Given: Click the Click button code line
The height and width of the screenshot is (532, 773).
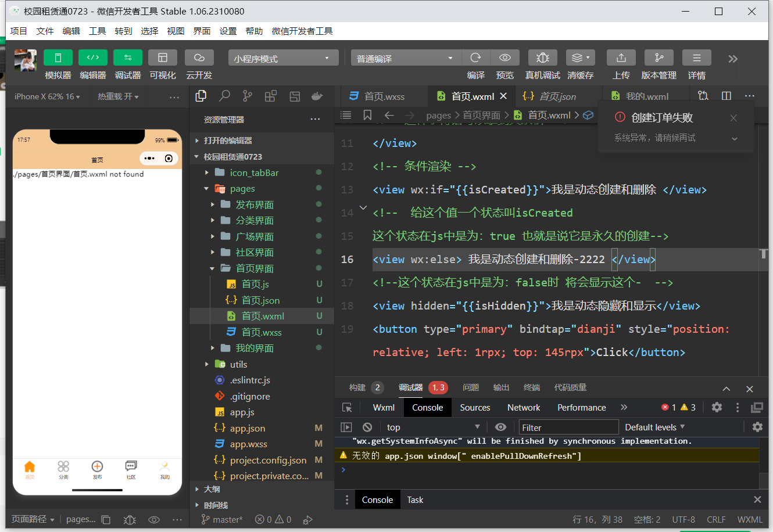Looking at the screenshot, I should 551,340.
